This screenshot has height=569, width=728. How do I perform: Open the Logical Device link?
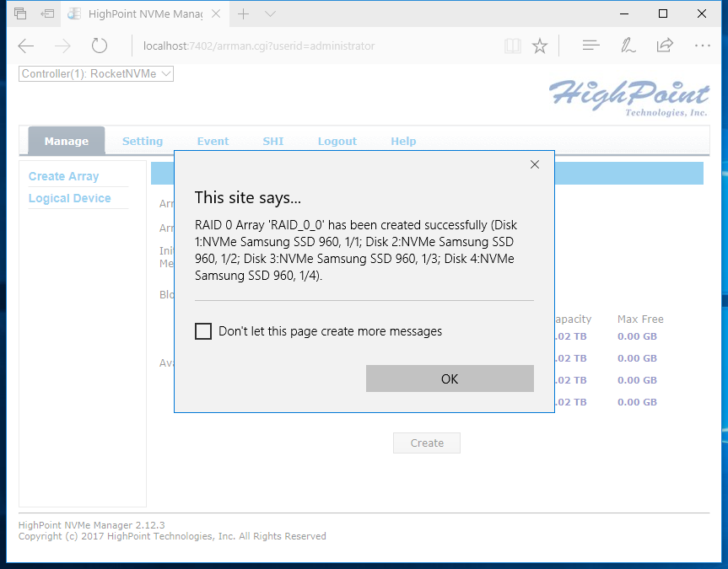[70, 198]
